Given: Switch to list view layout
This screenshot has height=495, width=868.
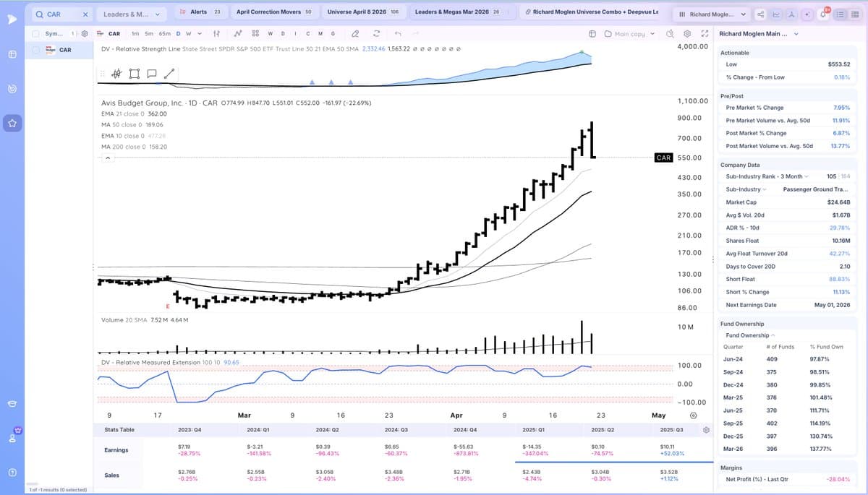Looking at the screenshot, I should [841, 14].
